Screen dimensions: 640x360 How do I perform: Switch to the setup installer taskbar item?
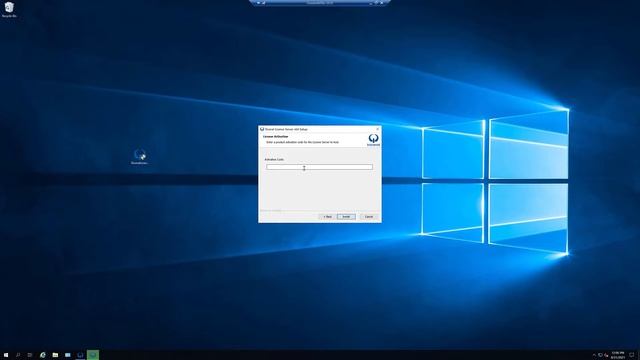pyautogui.click(x=80, y=355)
